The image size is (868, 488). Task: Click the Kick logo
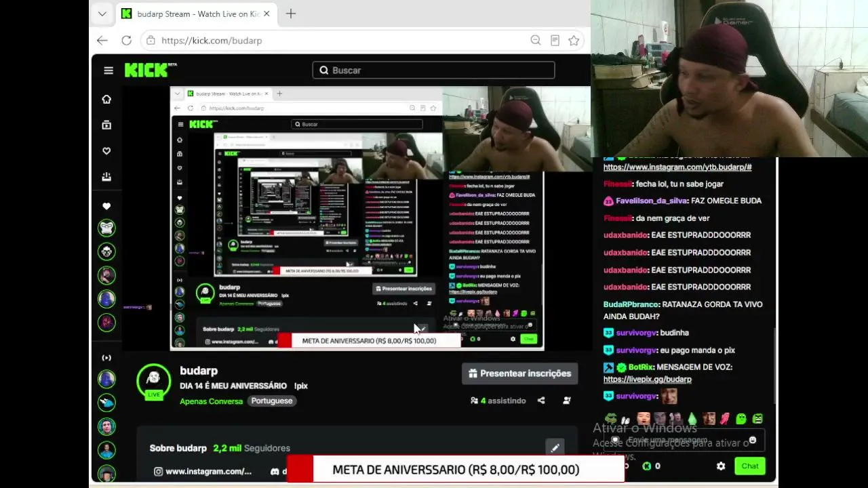pyautogui.click(x=151, y=70)
